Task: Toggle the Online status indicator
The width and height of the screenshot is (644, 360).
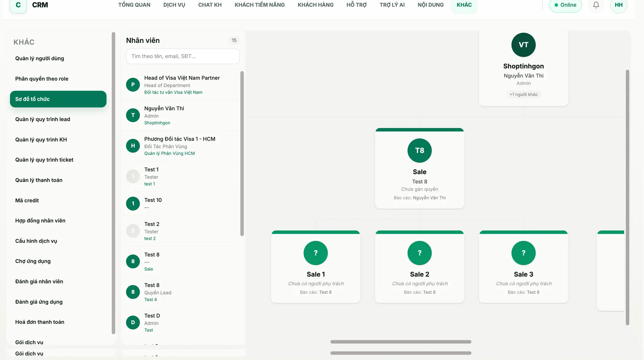Action: point(565,5)
